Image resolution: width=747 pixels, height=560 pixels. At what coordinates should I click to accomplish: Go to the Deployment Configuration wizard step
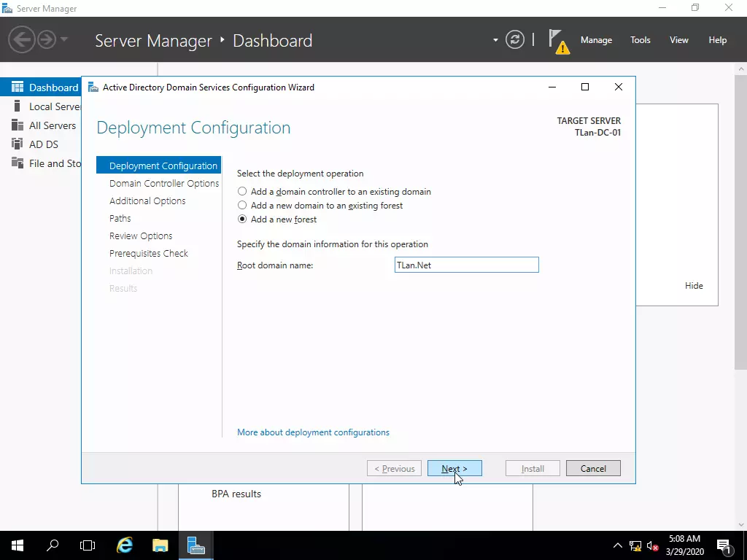(x=158, y=166)
